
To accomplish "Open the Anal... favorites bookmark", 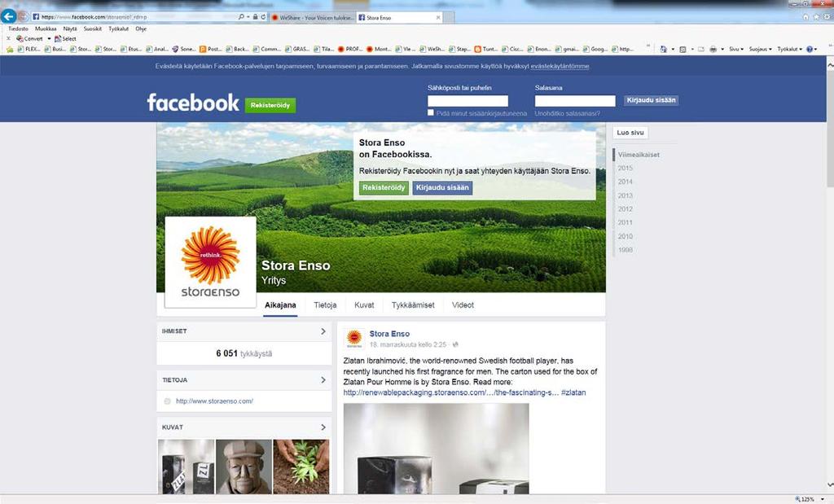I will (157, 50).
